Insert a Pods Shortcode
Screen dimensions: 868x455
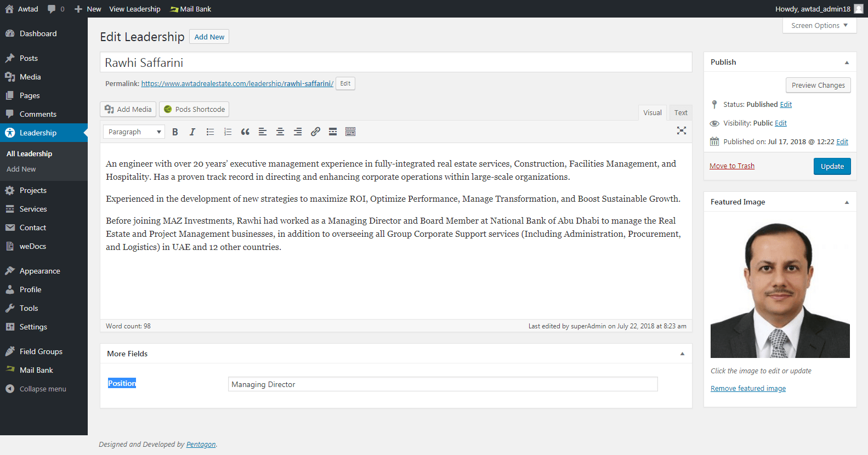tap(194, 109)
